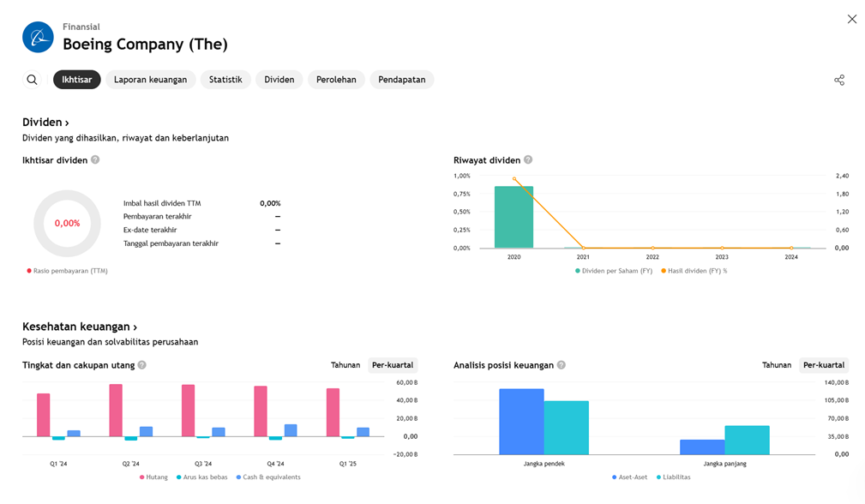Toggle the Aset-Aset legend item

click(x=629, y=477)
